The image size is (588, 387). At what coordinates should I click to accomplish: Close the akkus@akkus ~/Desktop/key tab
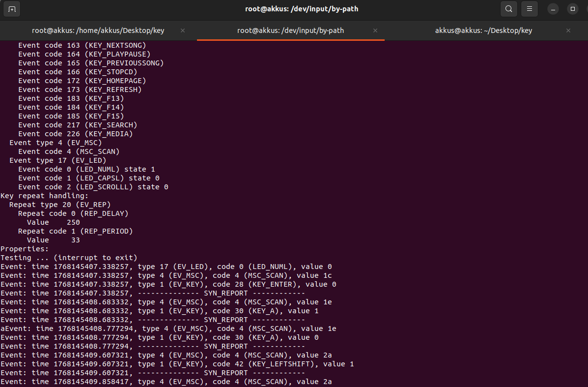tap(568, 30)
